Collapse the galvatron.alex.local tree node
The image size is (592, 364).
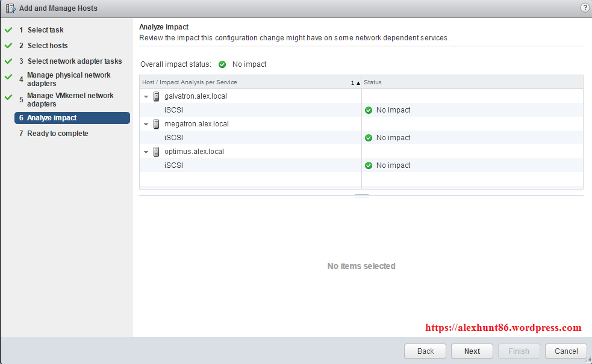coord(146,96)
